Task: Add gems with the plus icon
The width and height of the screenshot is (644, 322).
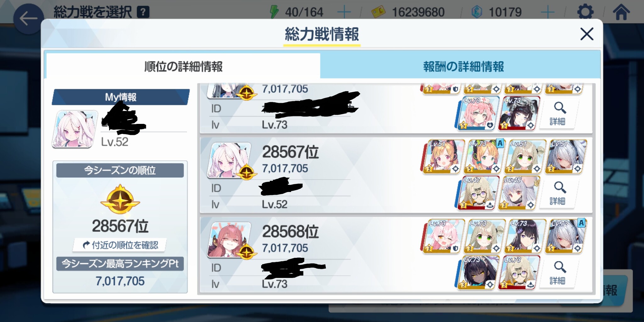Action: tap(547, 12)
